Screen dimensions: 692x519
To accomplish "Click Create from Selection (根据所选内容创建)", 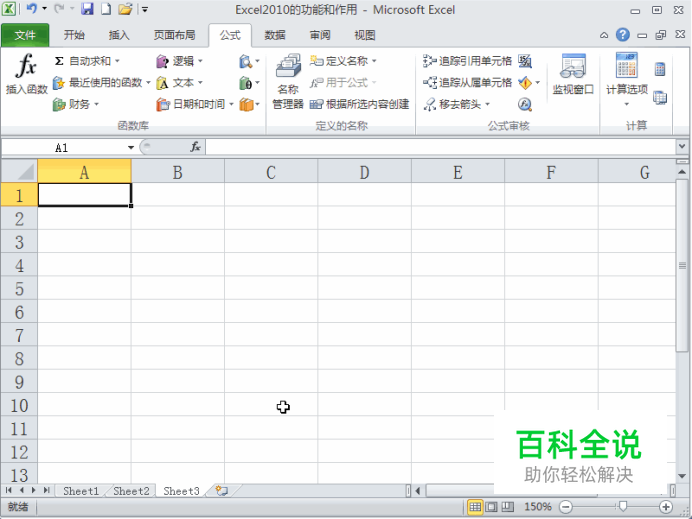I will pyautogui.click(x=359, y=104).
